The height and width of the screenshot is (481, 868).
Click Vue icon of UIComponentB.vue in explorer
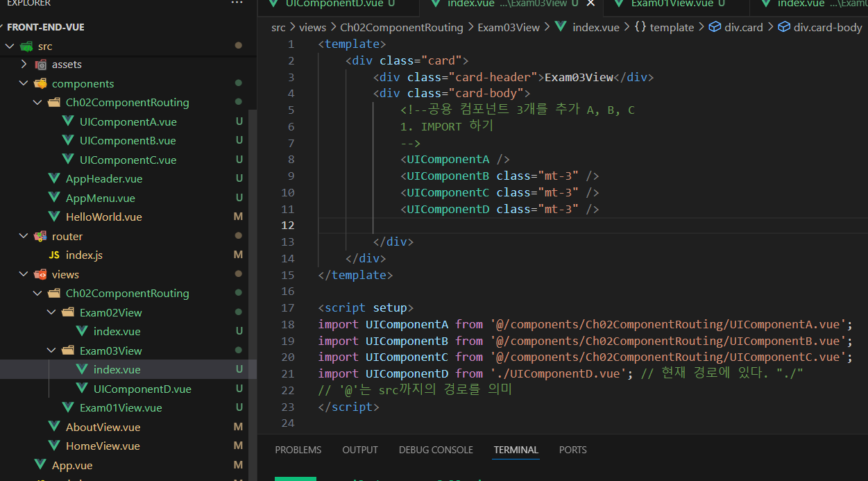click(68, 140)
